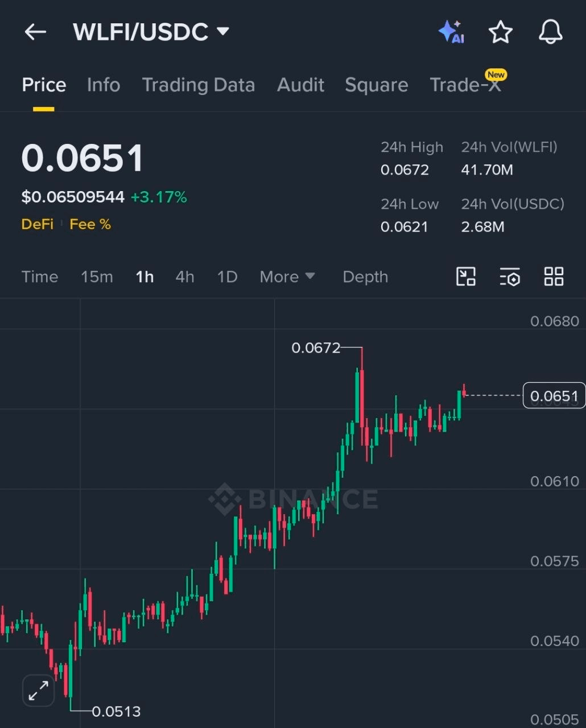Open chart indicator settings icon
Image resolution: width=586 pixels, height=728 pixels.
510,277
